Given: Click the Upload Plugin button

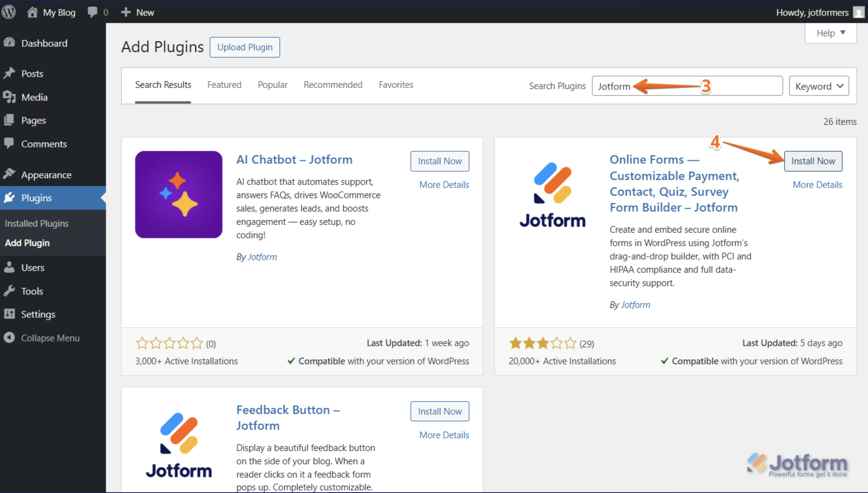Looking at the screenshot, I should pyautogui.click(x=244, y=47).
